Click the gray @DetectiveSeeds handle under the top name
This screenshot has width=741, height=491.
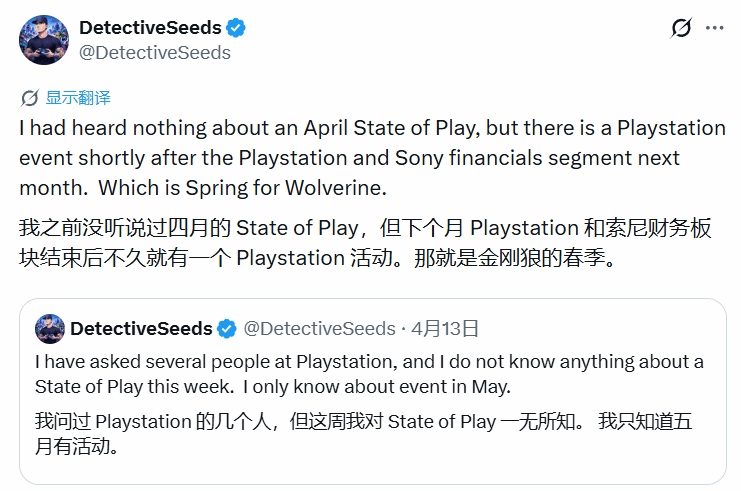coord(155,52)
